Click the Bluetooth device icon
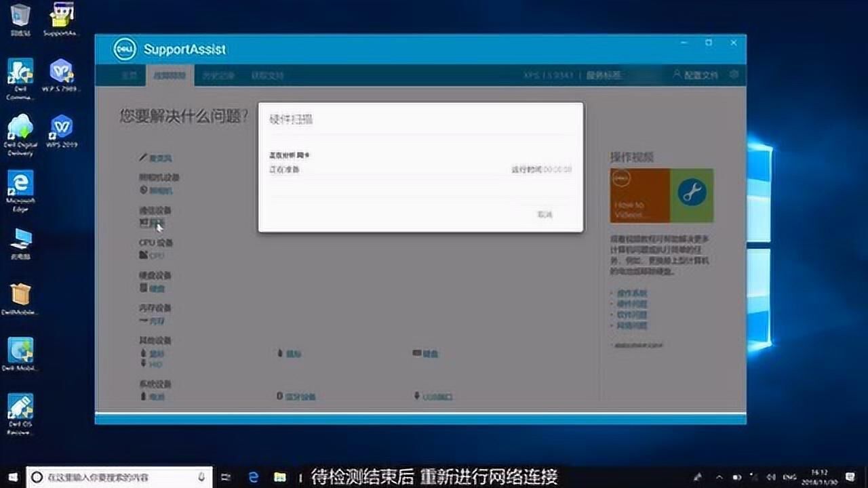This screenshot has width=868, height=488. [280, 396]
